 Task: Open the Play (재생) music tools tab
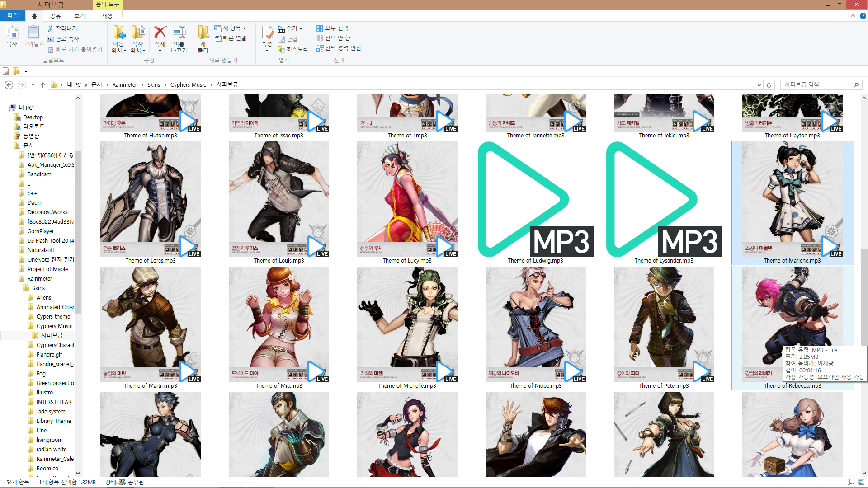(x=107, y=16)
